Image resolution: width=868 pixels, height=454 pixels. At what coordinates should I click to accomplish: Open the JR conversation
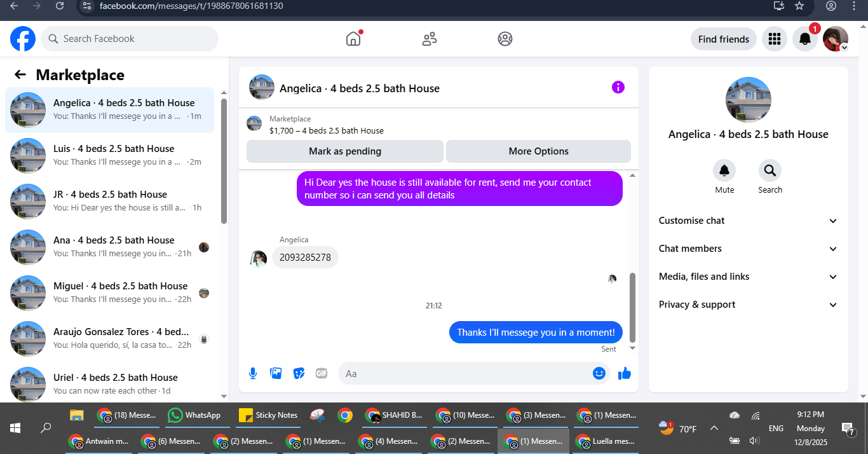[109, 201]
